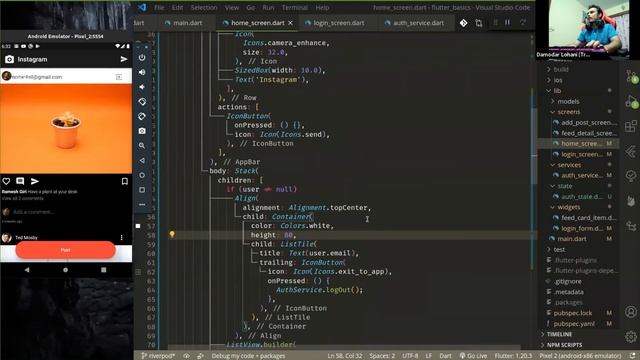Expand the NPM SCRIPTS section
640x360 pixels.
(564, 345)
